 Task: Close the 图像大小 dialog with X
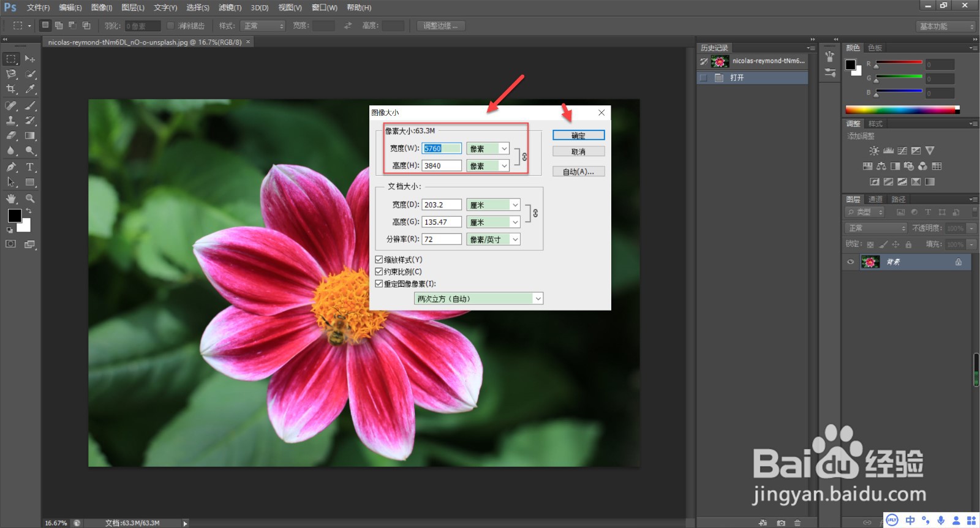[601, 112]
